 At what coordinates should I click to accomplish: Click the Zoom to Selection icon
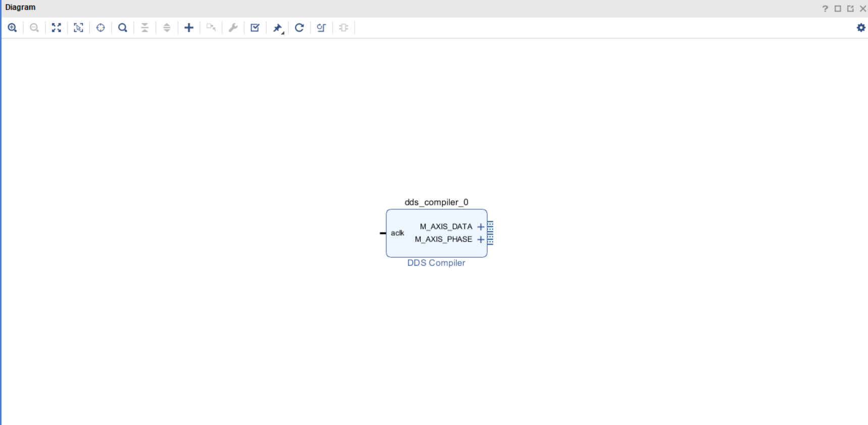[78, 28]
